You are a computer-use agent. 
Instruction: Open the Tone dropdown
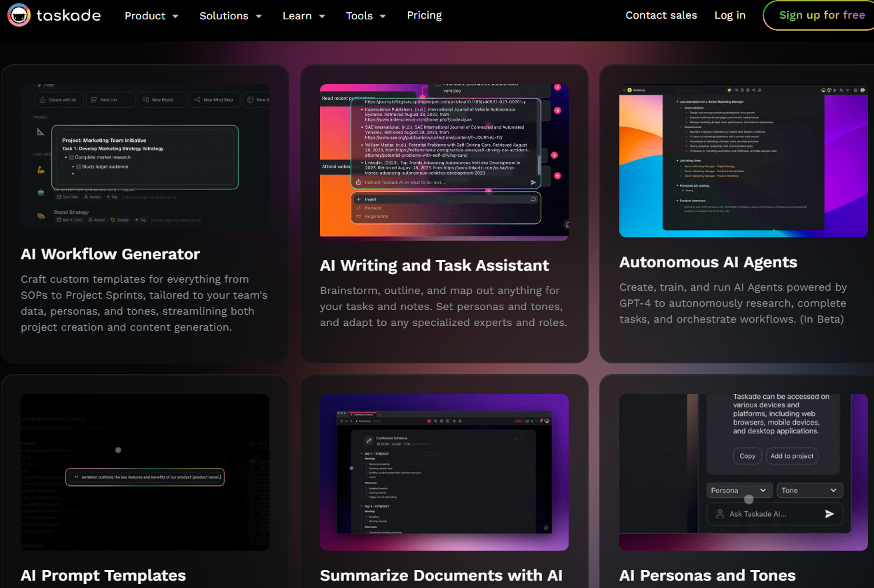tap(809, 490)
